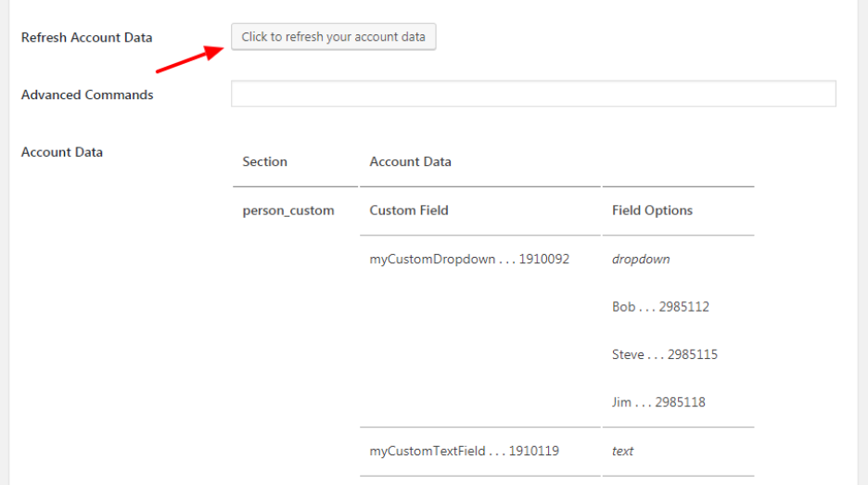
Task: Click the Refresh Account Data label
Action: point(86,38)
